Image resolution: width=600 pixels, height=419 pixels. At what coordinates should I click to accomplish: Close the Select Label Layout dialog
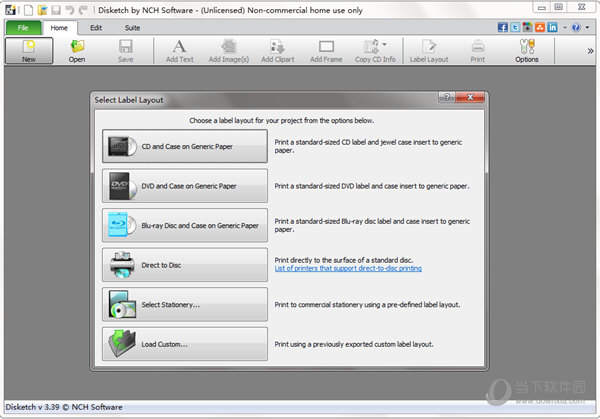[x=470, y=97]
